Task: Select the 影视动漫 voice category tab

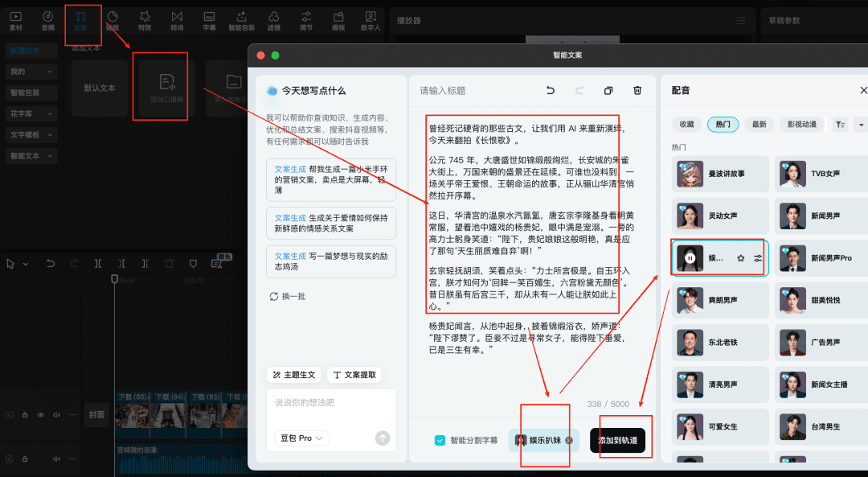Action: point(801,125)
